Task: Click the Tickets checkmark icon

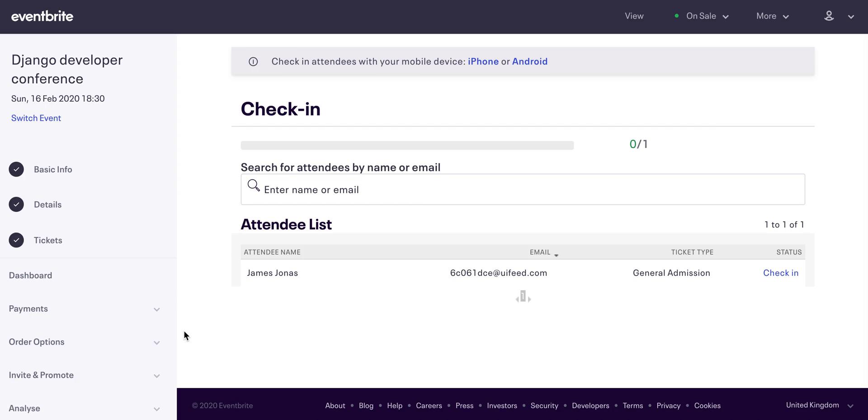Action: click(x=16, y=240)
